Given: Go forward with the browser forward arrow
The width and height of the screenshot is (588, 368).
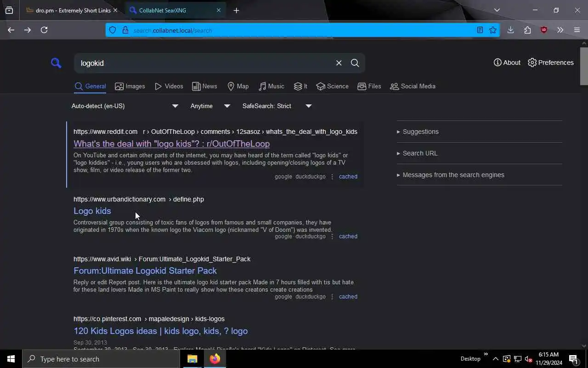Looking at the screenshot, I should point(28,30).
